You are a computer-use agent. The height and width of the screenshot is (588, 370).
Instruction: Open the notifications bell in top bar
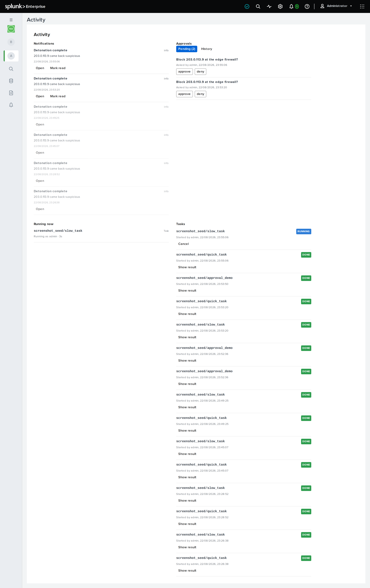tap(291, 7)
